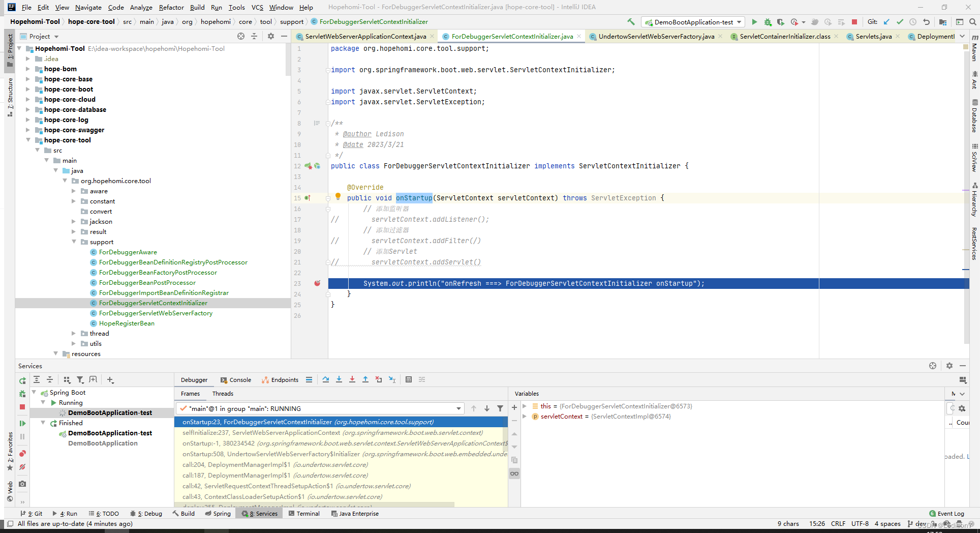
Task: Switch to UndertowServletWebServerFactory.java tab
Action: pos(656,36)
